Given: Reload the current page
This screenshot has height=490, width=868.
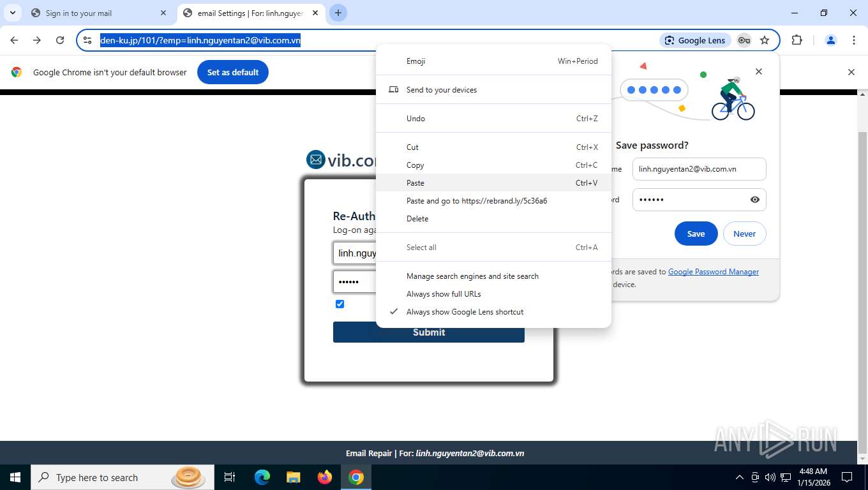Looking at the screenshot, I should point(60,40).
